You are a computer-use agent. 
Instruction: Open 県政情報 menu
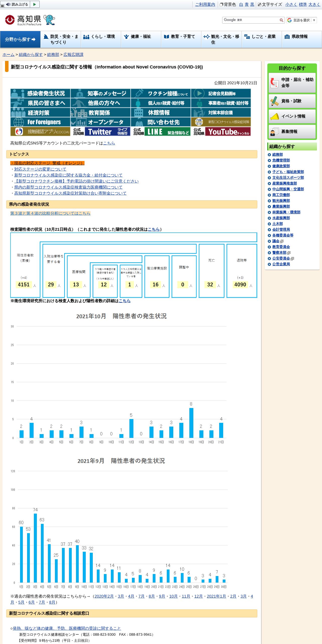pos(302,39)
